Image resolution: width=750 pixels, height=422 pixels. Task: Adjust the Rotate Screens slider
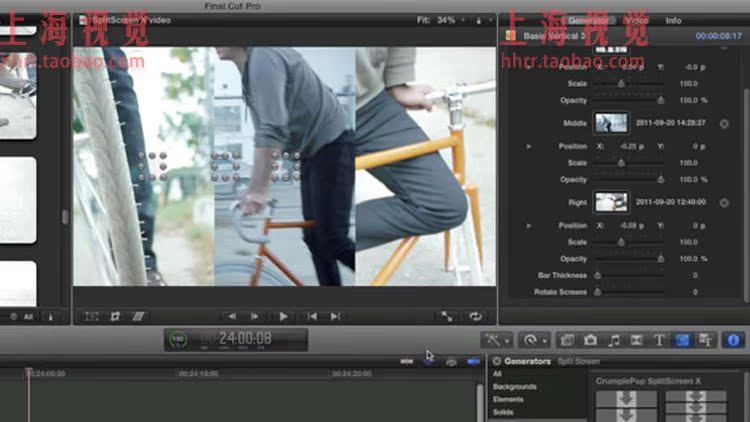628,292
